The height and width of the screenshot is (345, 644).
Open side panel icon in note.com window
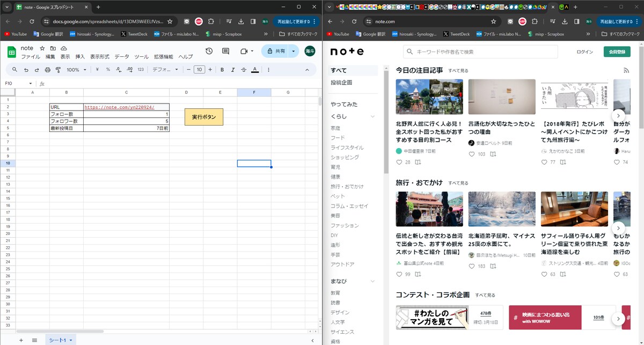pyautogui.click(x=576, y=21)
